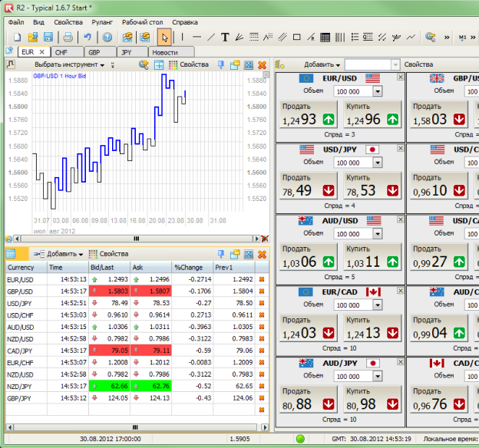Select the rectangle drawing tool
The image size is (479, 448).
[296, 38]
